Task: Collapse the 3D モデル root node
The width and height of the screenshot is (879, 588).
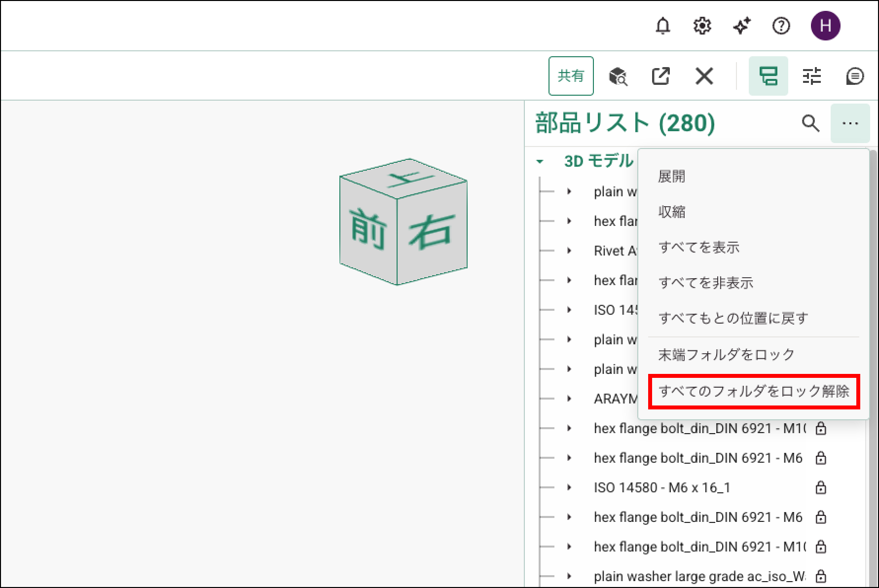Action: pyautogui.click(x=540, y=161)
